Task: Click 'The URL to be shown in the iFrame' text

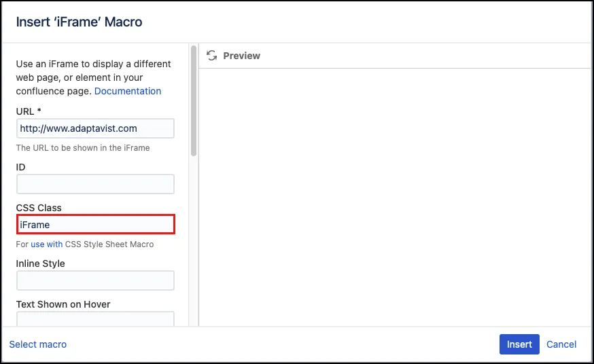Action: click(x=83, y=148)
